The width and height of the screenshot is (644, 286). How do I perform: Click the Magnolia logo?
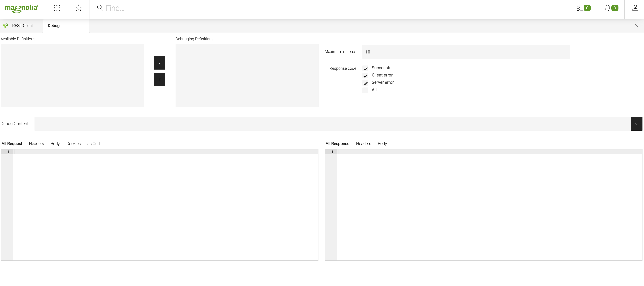21,8
